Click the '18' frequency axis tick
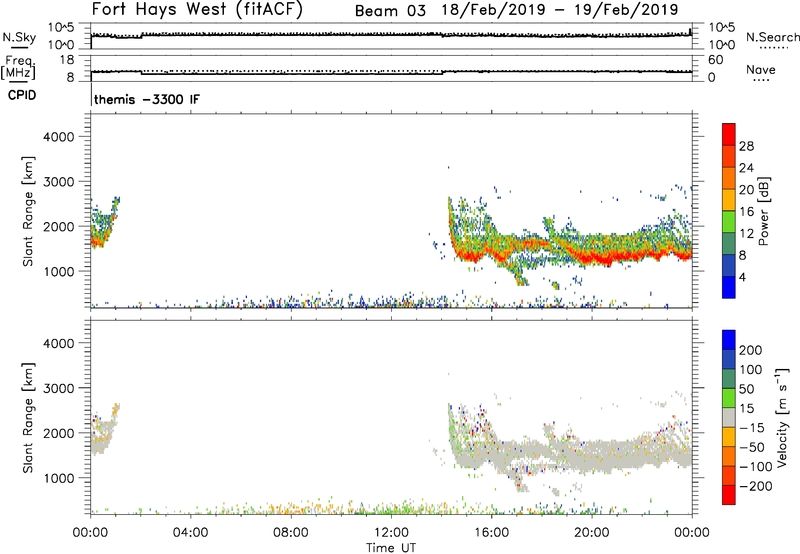The image size is (800, 554). coord(67,60)
